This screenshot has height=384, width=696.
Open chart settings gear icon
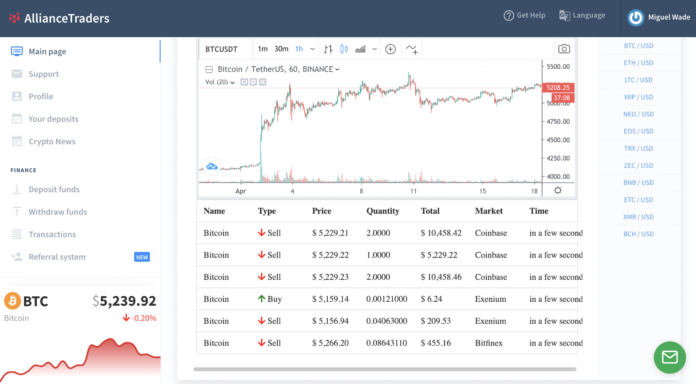(558, 190)
